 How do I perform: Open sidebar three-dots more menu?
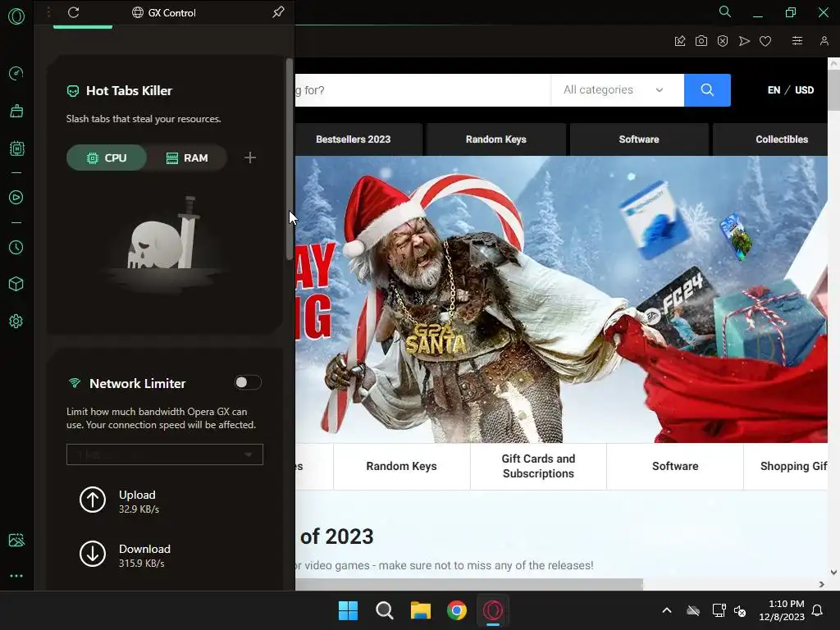16,576
